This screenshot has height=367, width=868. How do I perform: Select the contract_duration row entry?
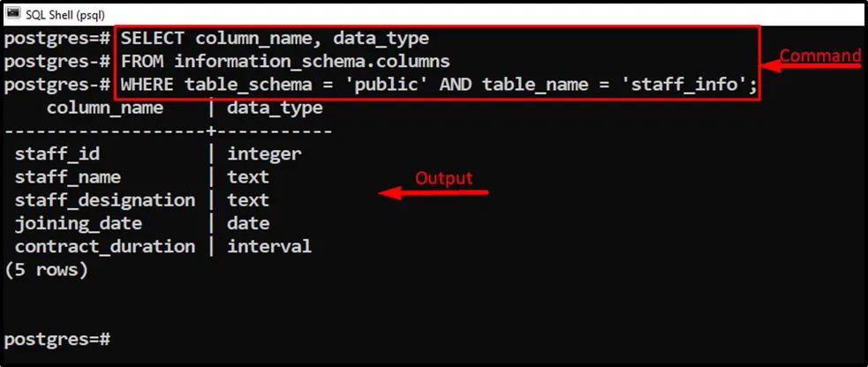(105, 247)
